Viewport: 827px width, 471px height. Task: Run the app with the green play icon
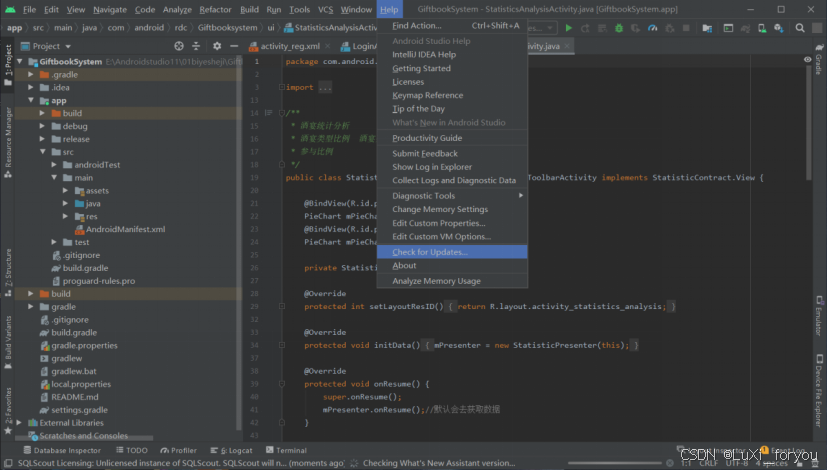(569, 28)
